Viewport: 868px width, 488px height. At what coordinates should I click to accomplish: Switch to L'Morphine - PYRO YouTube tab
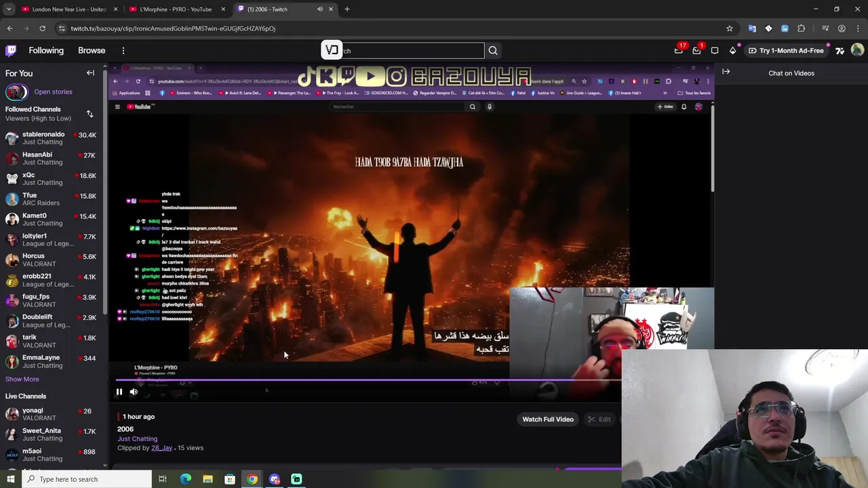pyautogui.click(x=176, y=9)
